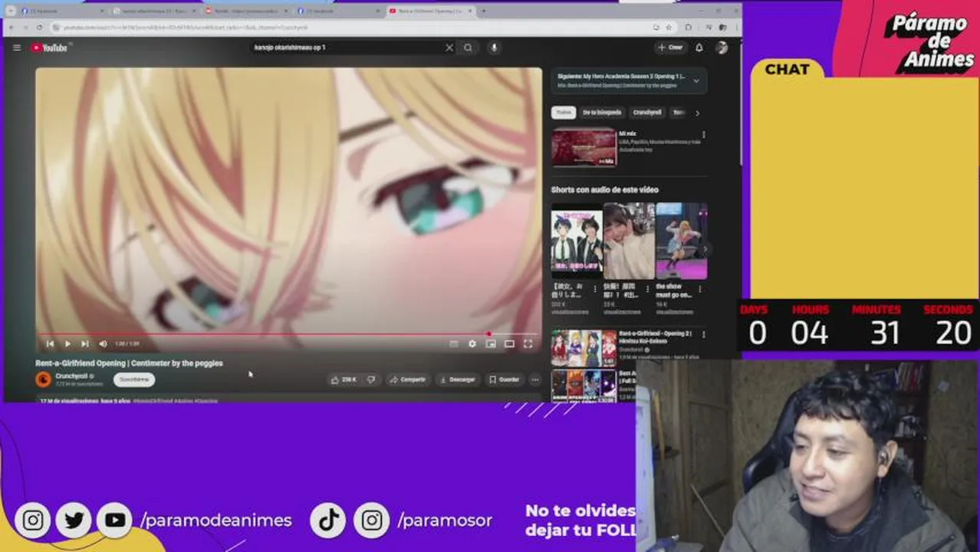This screenshot has width=980, height=552.
Task: Toggle subtitles in the player
Action: tap(454, 343)
